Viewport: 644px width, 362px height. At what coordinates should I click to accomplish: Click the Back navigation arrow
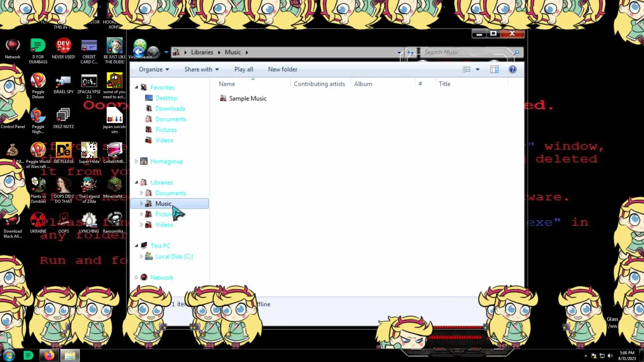[x=139, y=52]
